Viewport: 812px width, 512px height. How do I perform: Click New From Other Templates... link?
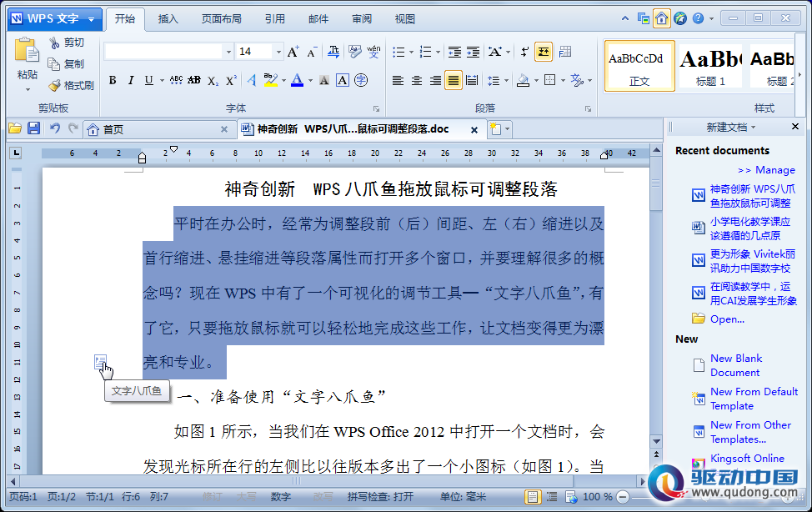(x=750, y=432)
